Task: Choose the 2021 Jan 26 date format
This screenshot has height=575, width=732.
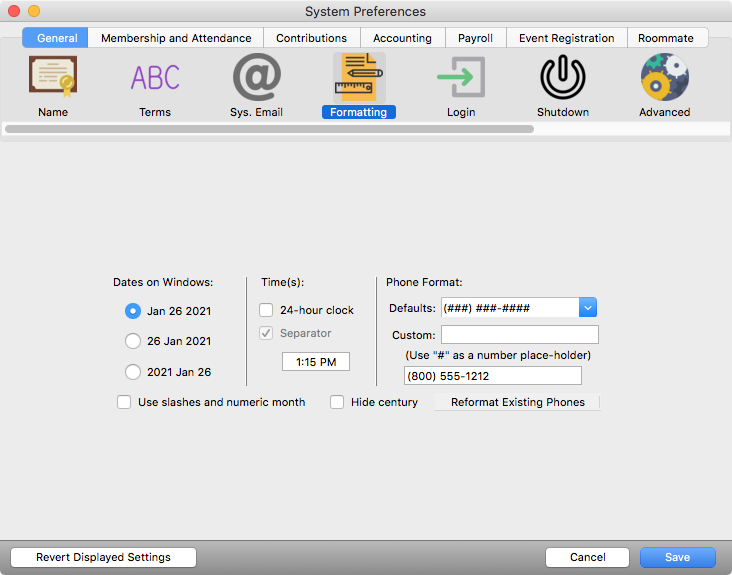Action: [133, 372]
